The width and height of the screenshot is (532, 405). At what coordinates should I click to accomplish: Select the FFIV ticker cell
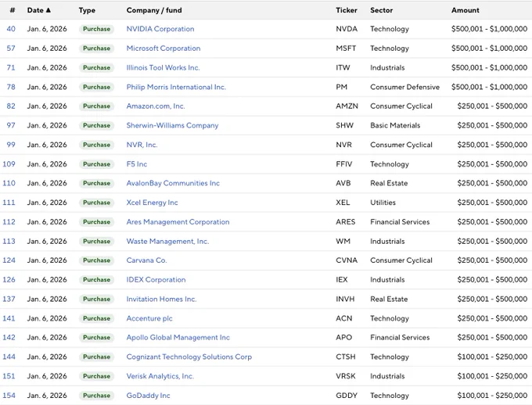(x=344, y=164)
